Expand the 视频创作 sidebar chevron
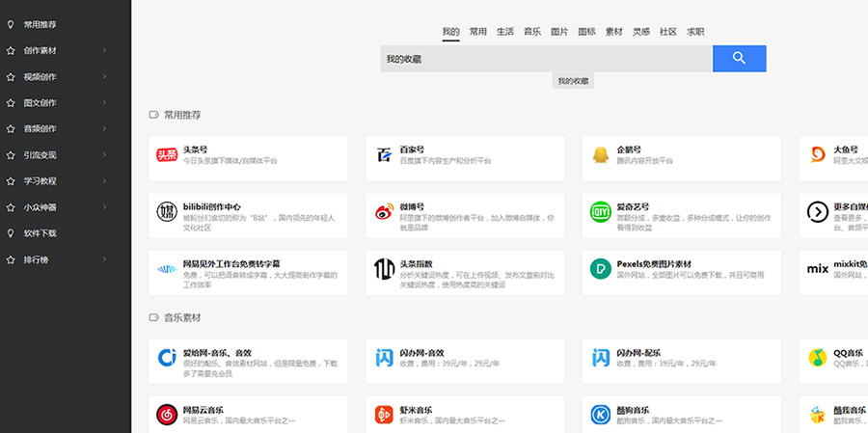The height and width of the screenshot is (433, 868). [104, 76]
